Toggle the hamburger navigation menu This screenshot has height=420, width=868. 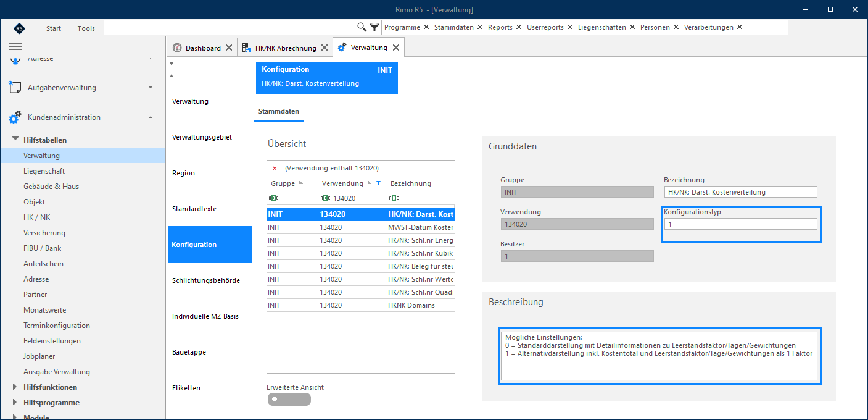[x=15, y=46]
